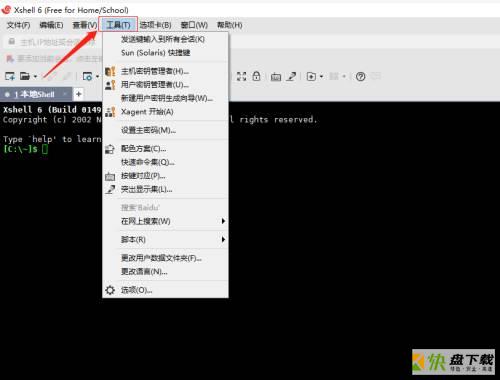Open the 窗口(W) menu
The width and height of the screenshot is (500, 380).
coord(194,25)
